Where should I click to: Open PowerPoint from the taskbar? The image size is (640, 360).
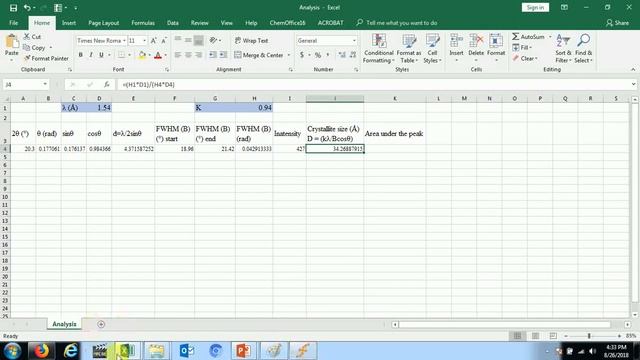[x=244, y=351]
